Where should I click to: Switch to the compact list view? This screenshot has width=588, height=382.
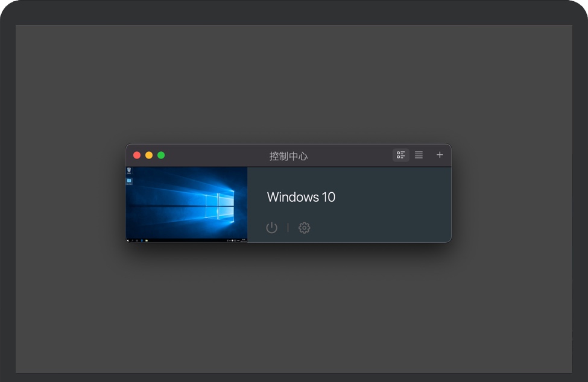click(x=419, y=155)
